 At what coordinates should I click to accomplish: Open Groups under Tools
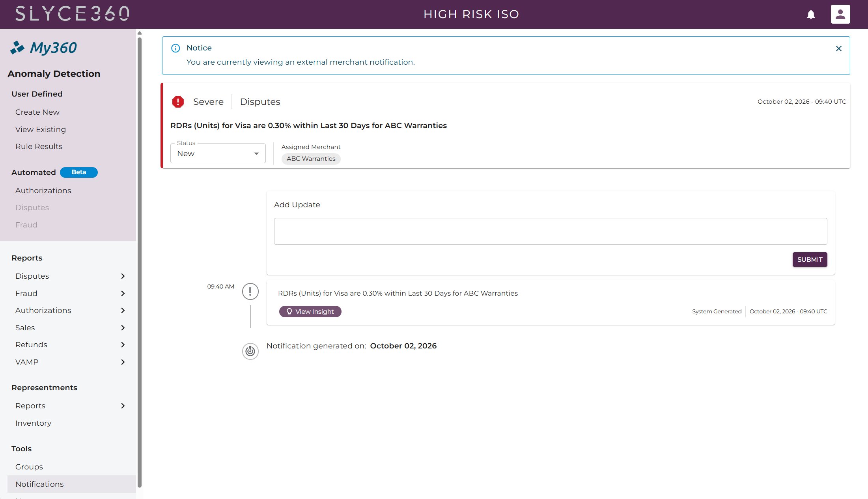29,467
